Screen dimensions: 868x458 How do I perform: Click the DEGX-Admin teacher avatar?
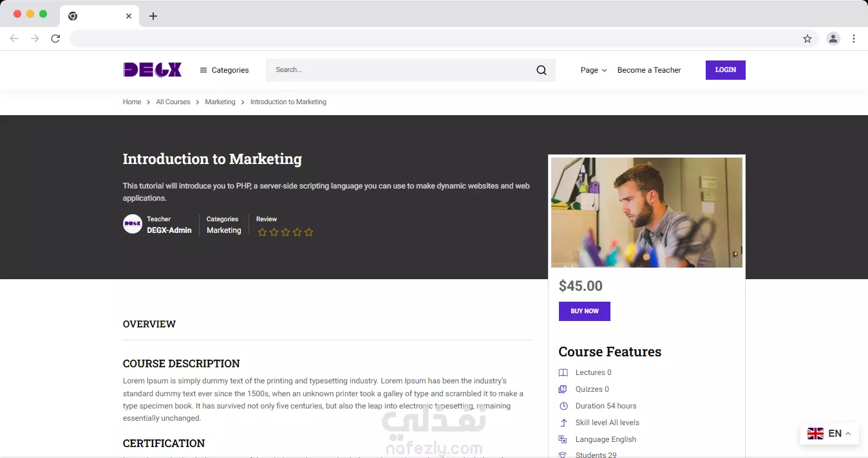(x=133, y=224)
